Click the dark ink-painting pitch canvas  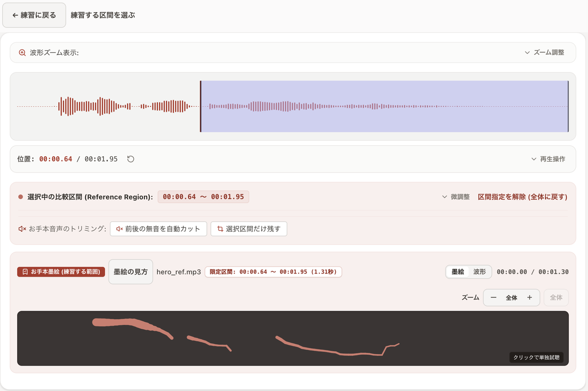click(293, 338)
